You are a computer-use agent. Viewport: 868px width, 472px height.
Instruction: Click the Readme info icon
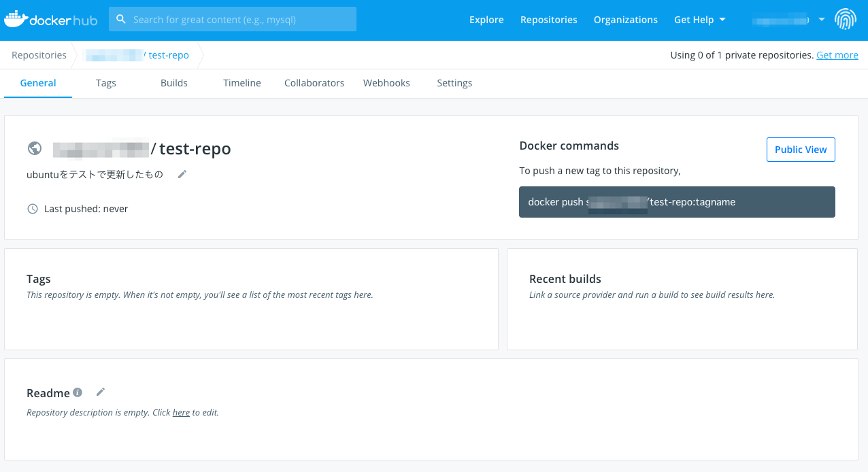78,392
